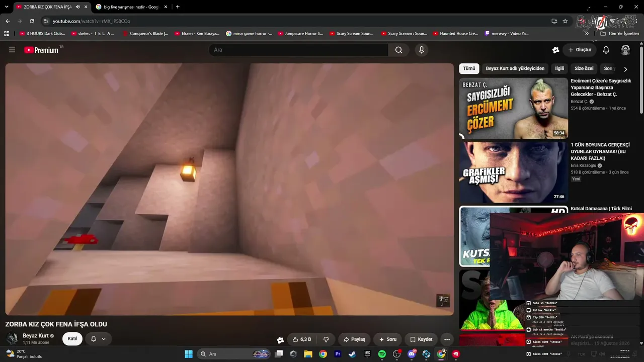Image resolution: width=644 pixels, height=362 pixels.
Task: Open the Behzat Ç. channel link
Action: tap(579, 102)
